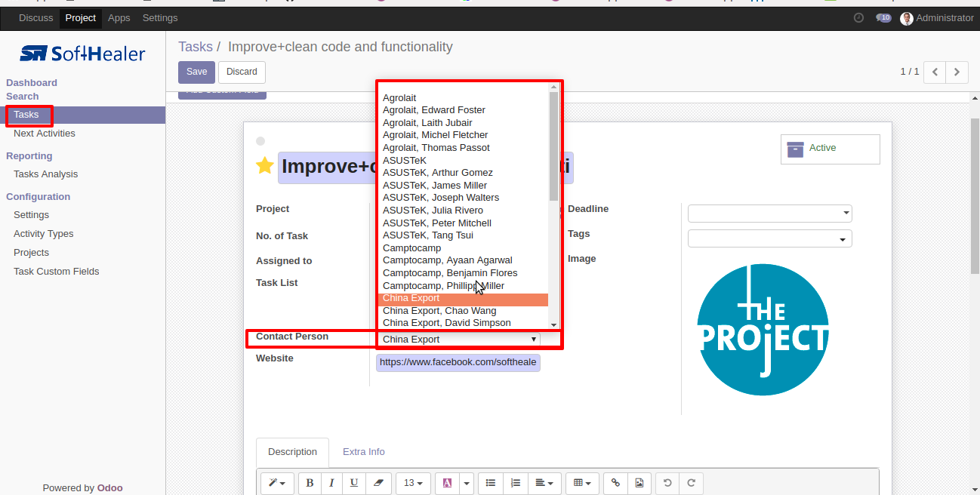This screenshot has width=980, height=495.
Task: Open Activity Types in sidebar
Action: [44, 234]
